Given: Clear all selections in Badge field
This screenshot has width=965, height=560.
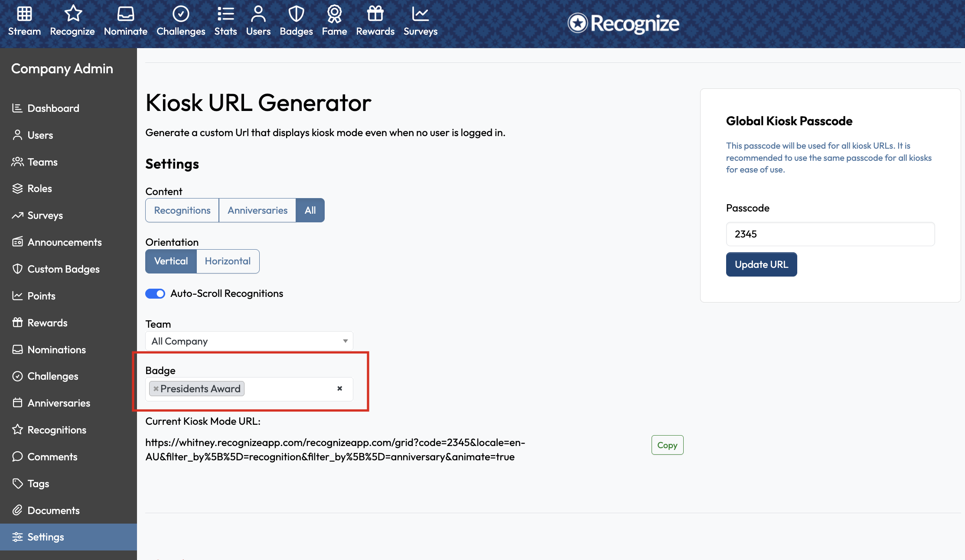Looking at the screenshot, I should (x=340, y=389).
